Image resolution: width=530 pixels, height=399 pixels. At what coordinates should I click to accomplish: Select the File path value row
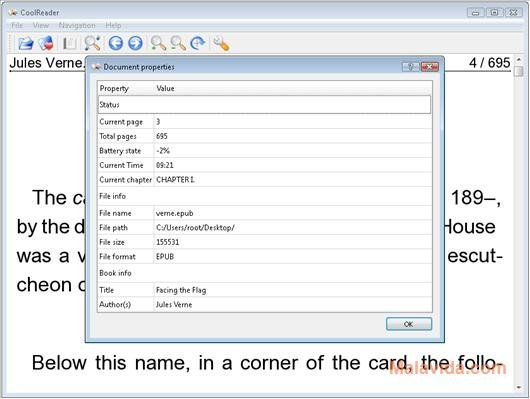(x=265, y=228)
